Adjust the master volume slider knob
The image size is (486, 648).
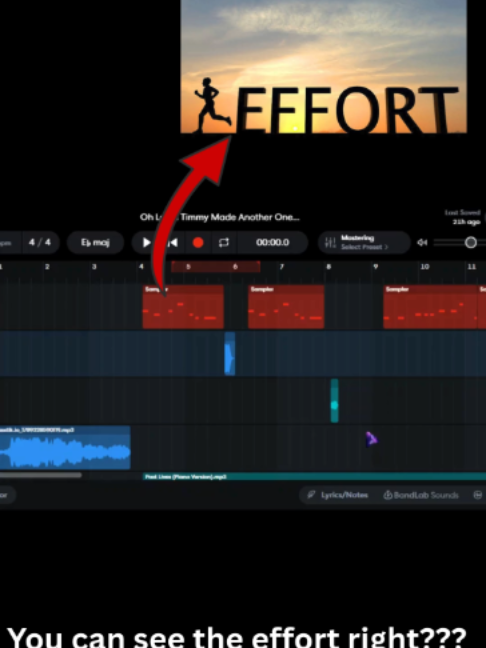click(x=471, y=243)
